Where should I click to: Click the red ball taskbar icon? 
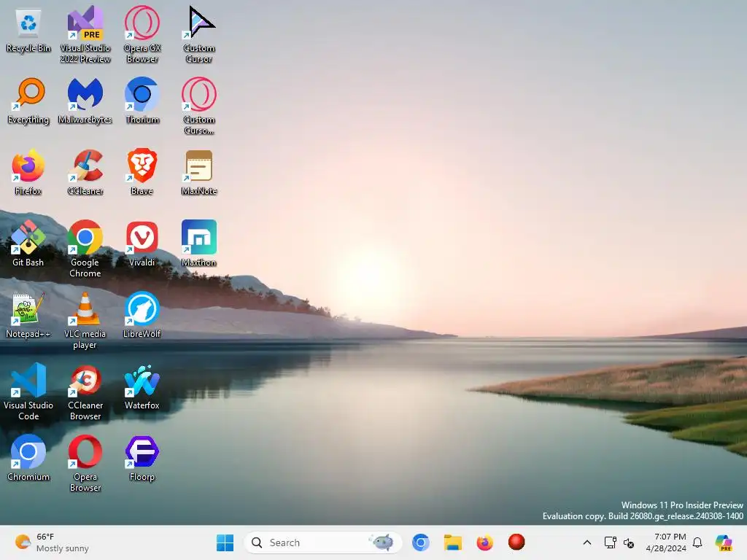[516, 542]
